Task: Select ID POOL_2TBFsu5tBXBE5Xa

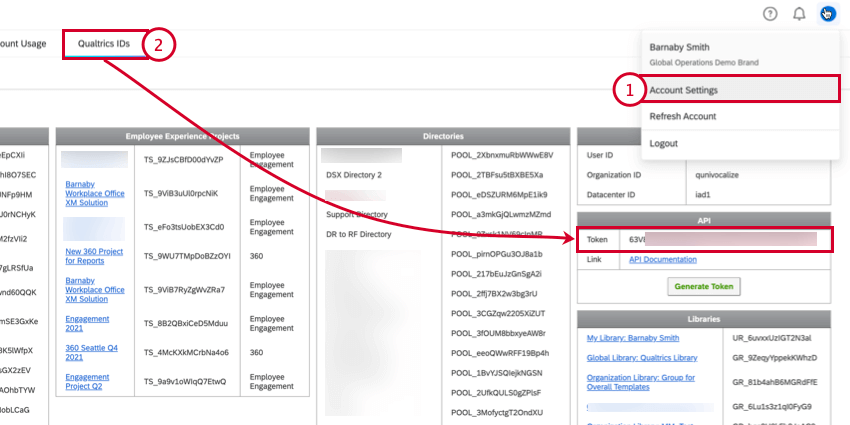Action: pyautogui.click(x=497, y=175)
